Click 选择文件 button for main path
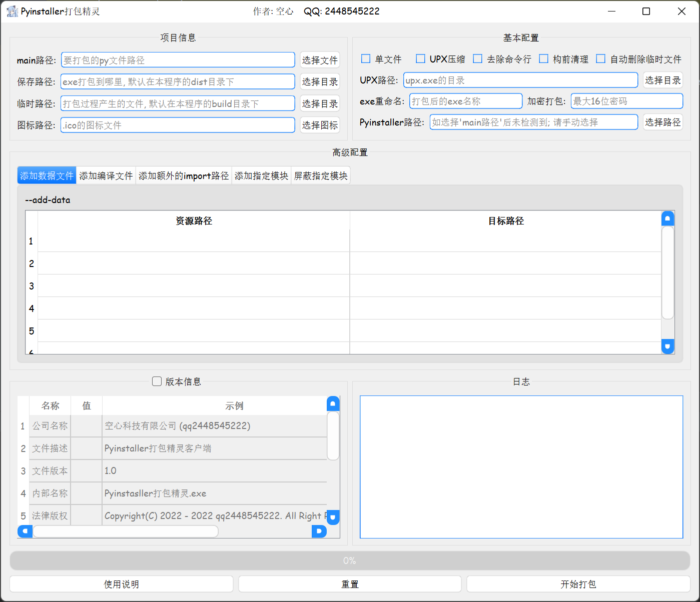 (320, 60)
